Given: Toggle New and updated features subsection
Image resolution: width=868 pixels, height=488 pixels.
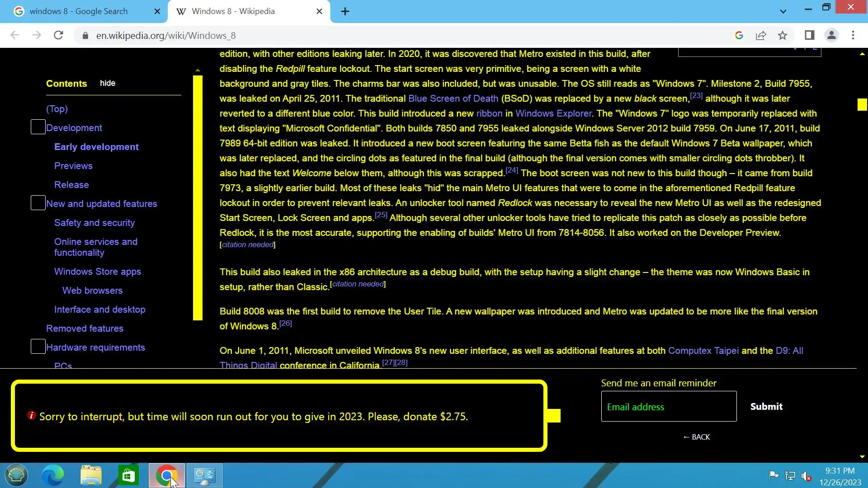Looking at the screenshot, I should pos(38,203).
